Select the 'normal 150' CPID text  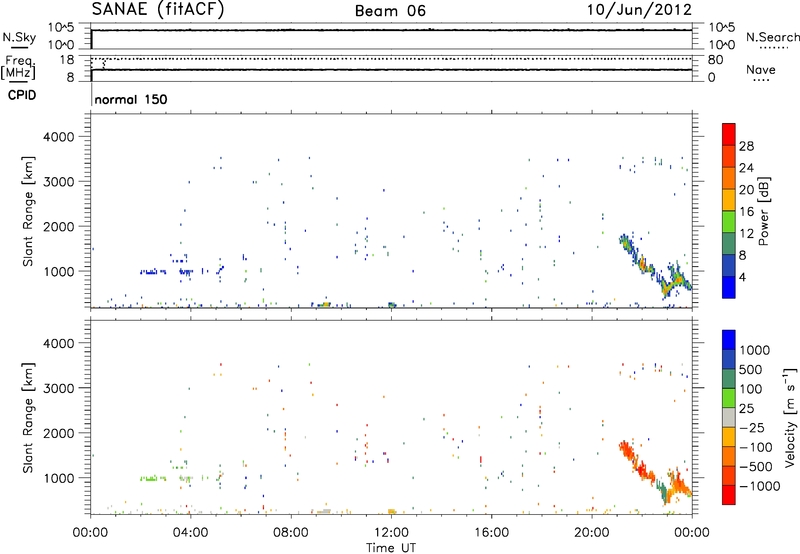point(131,99)
